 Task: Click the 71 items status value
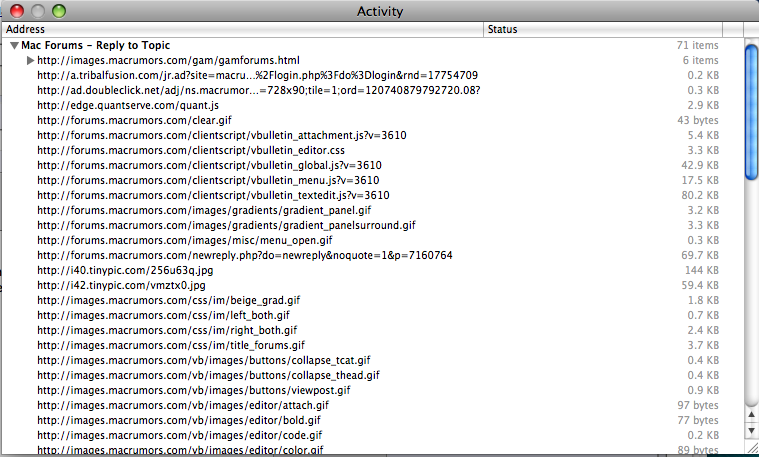coord(698,46)
